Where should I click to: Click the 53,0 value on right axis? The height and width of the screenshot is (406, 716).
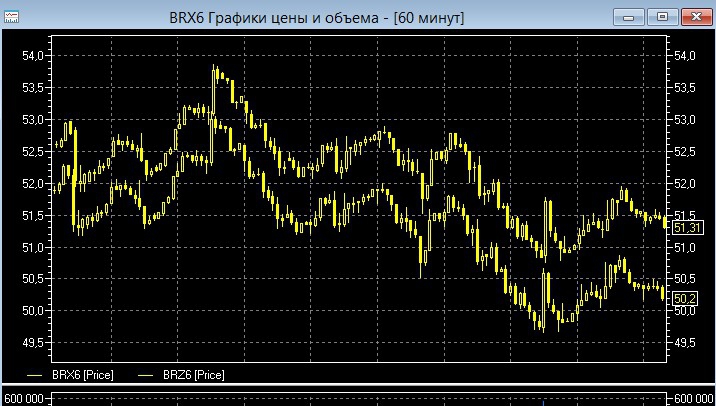point(684,120)
